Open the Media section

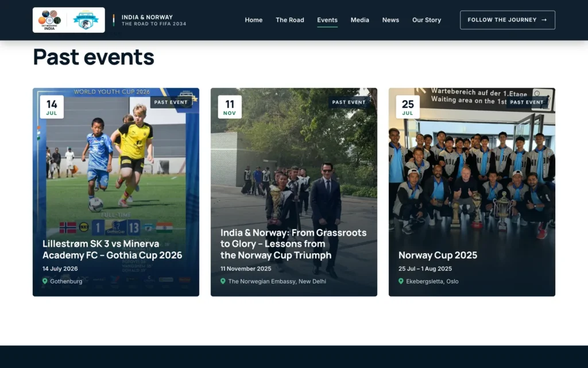tap(359, 20)
